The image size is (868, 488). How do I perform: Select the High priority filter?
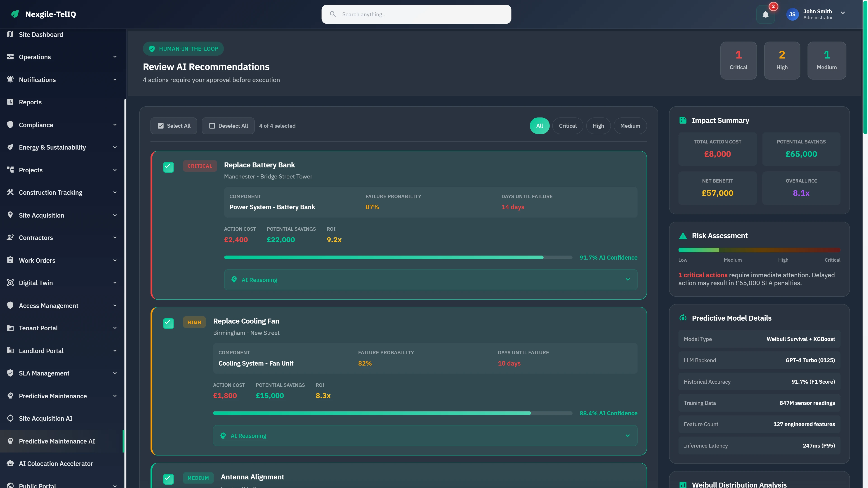(598, 125)
